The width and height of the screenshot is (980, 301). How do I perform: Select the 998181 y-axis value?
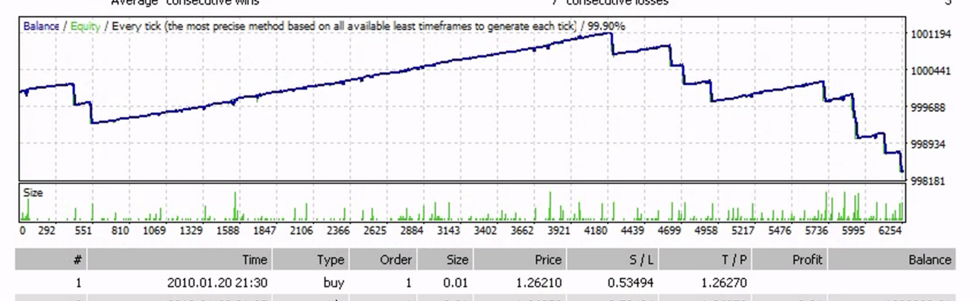pos(928,180)
